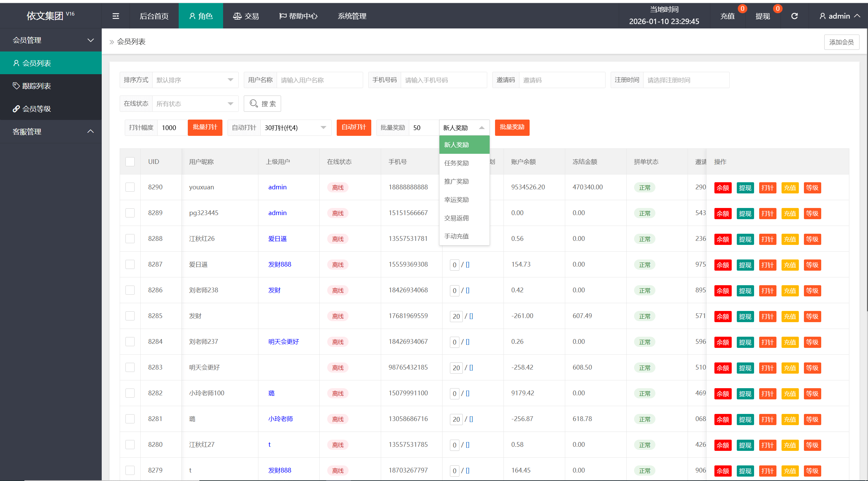The width and height of the screenshot is (868, 481).
Task: Open the admin user menu
Action: point(840,16)
